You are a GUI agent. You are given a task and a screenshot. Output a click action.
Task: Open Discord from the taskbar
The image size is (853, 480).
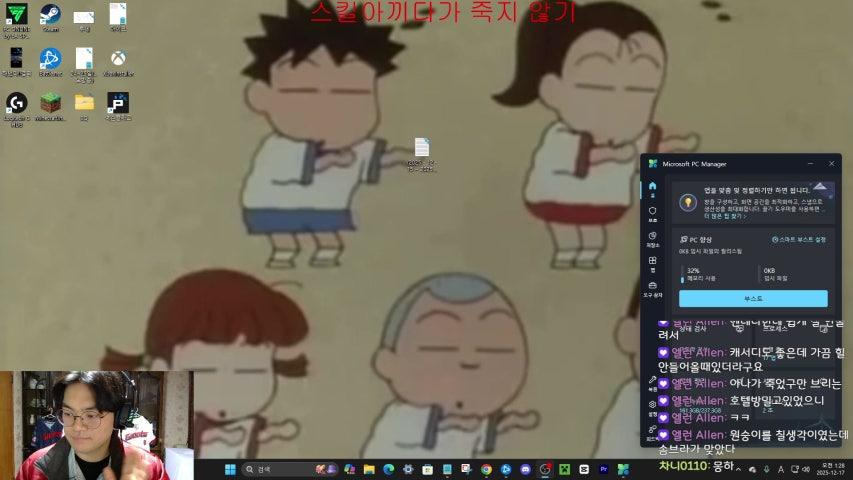click(525, 469)
